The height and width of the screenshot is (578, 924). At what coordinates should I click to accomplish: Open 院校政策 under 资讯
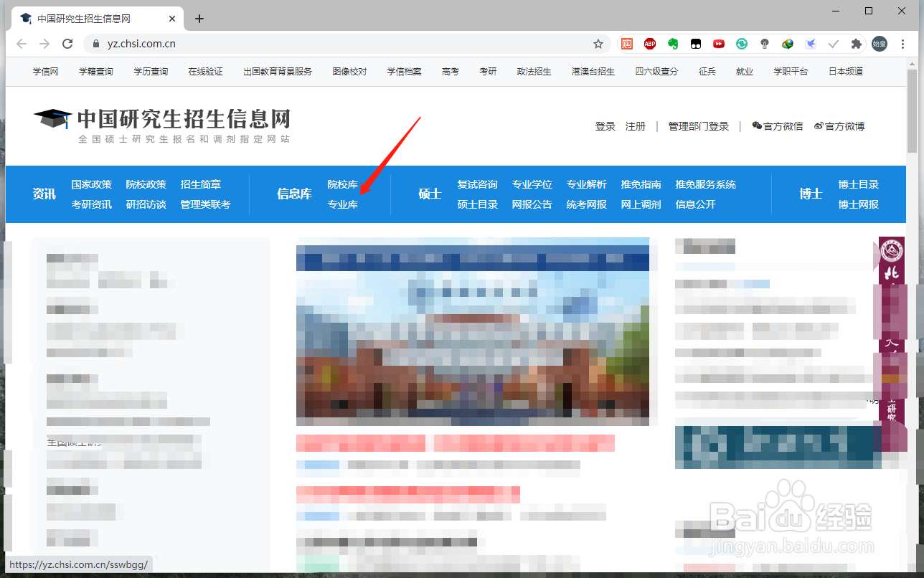[146, 184]
